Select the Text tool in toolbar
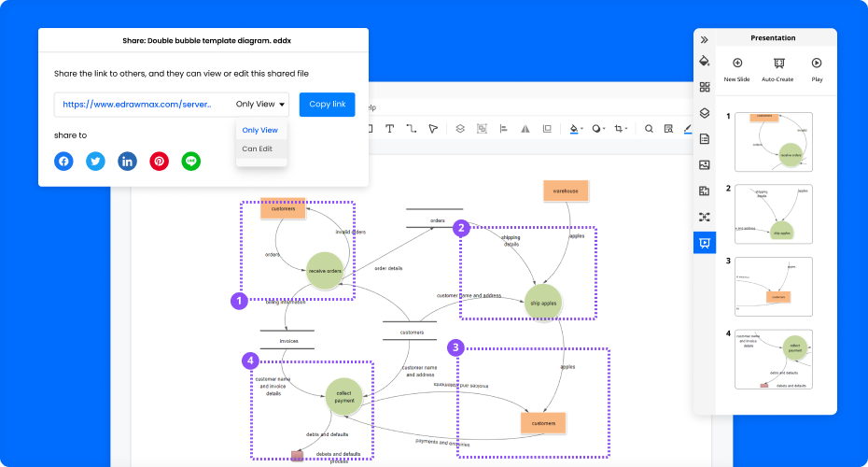The image size is (868, 467). pyautogui.click(x=389, y=129)
